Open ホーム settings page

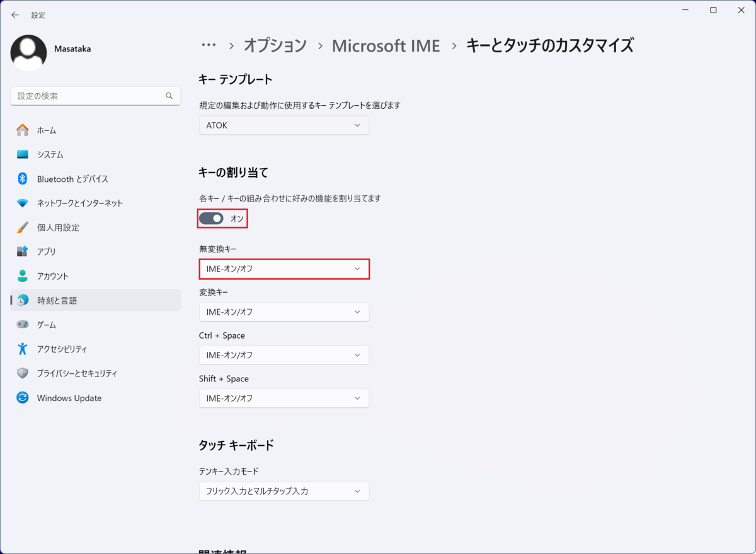[x=47, y=130]
